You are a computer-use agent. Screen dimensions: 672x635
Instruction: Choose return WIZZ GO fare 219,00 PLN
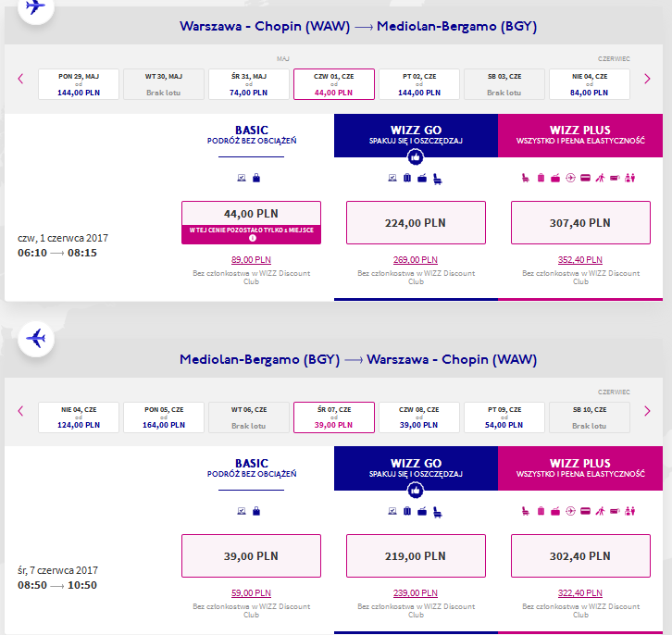416,555
